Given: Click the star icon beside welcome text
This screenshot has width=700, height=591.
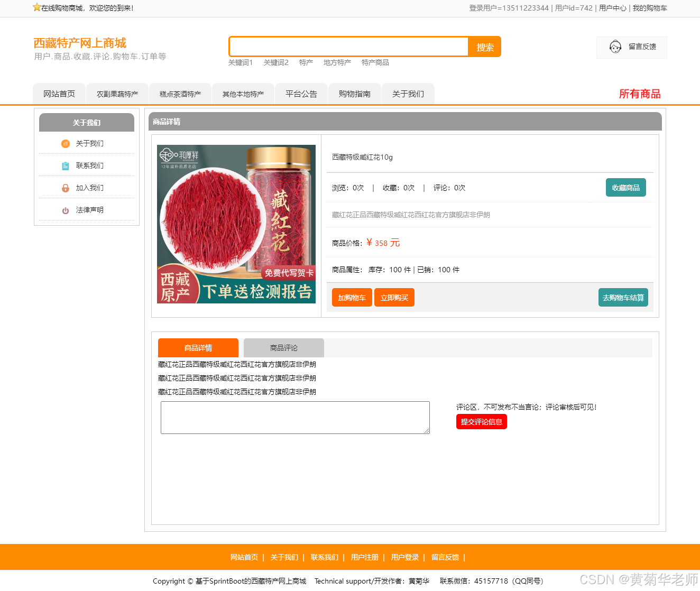Looking at the screenshot, I should 36,7.
